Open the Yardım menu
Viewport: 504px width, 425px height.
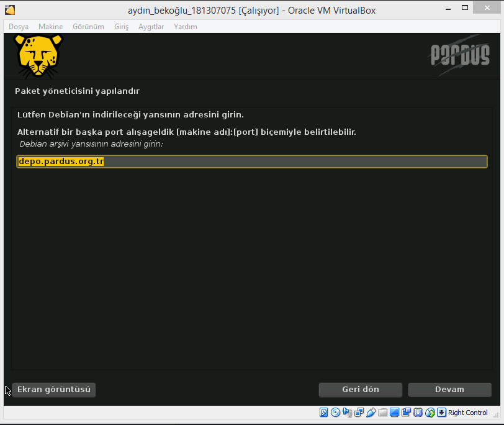tap(186, 27)
